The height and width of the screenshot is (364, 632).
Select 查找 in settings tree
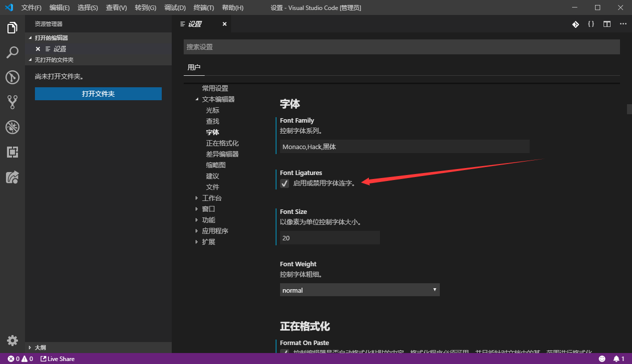click(x=213, y=121)
